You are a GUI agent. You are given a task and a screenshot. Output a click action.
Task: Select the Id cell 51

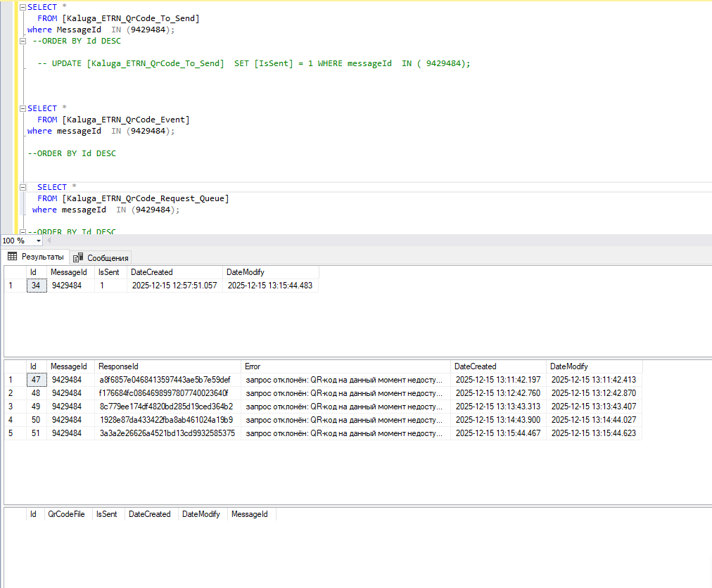[x=37, y=433]
